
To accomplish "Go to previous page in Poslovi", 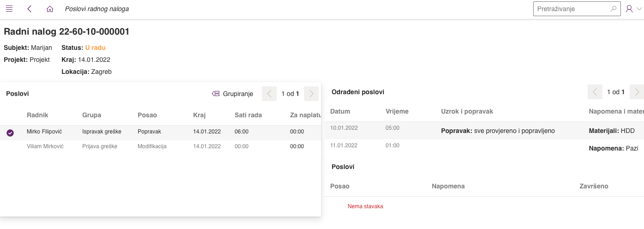I will pos(269,94).
